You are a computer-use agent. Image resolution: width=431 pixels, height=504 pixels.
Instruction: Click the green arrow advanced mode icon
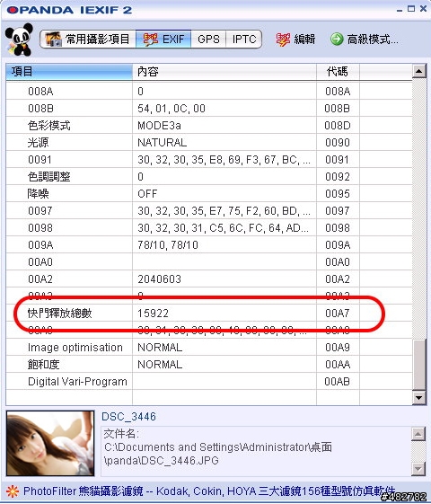[337, 40]
